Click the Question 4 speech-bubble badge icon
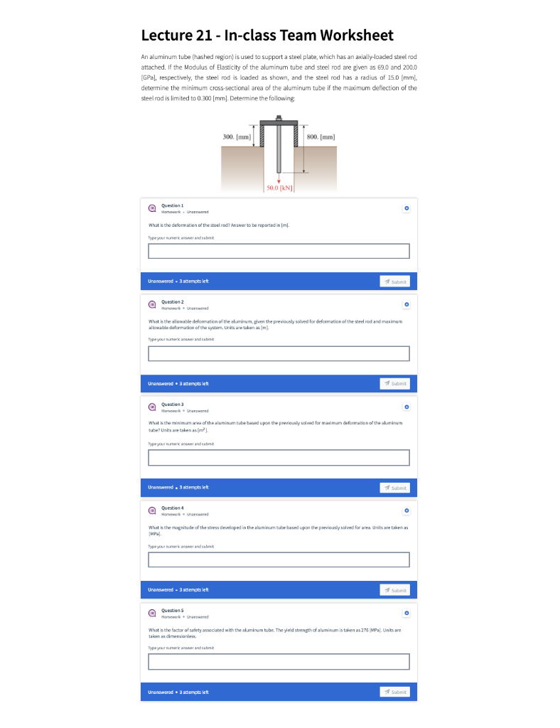 [152, 510]
